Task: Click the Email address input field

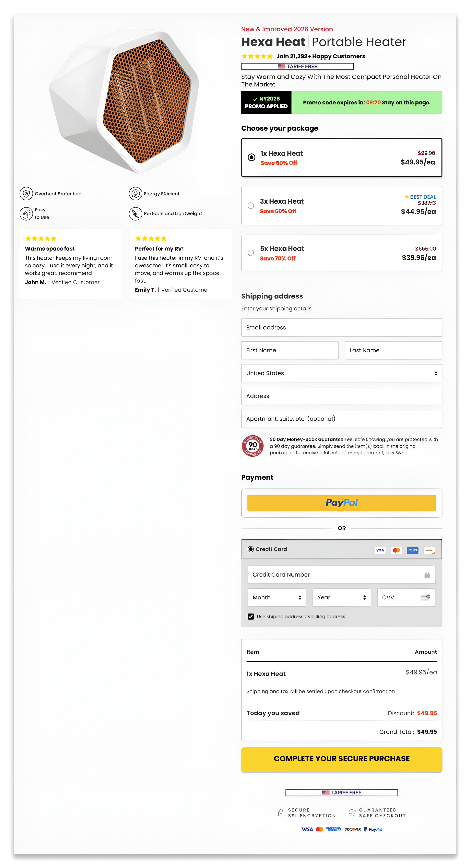Action: (341, 327)
